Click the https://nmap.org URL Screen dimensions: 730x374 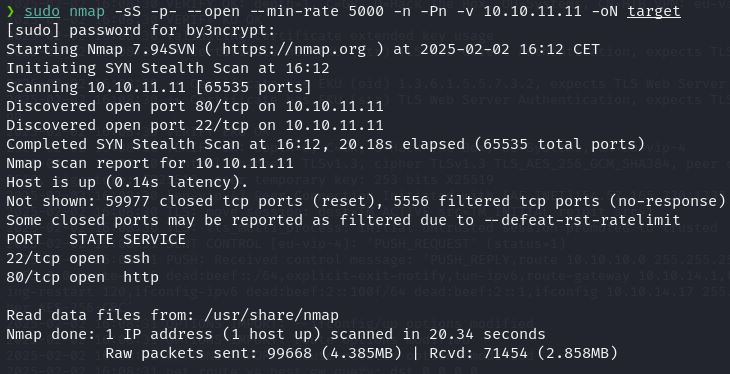tap(294, 49)
